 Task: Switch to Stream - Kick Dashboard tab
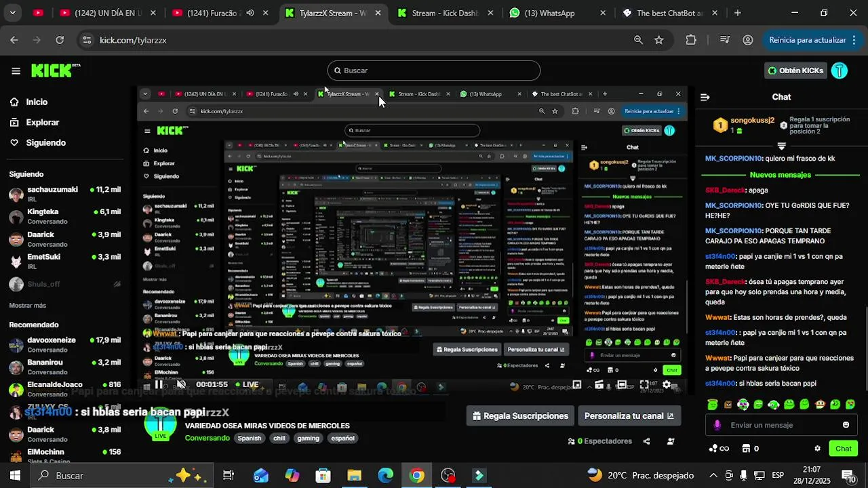pos(446,13)
